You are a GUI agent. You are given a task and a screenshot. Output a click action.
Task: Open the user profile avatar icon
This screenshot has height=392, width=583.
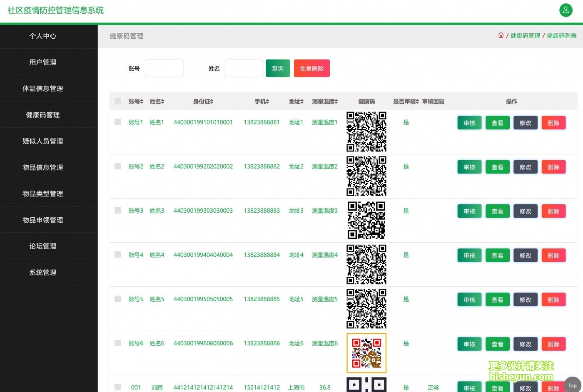pyautogui.click(x=566, y=10)
